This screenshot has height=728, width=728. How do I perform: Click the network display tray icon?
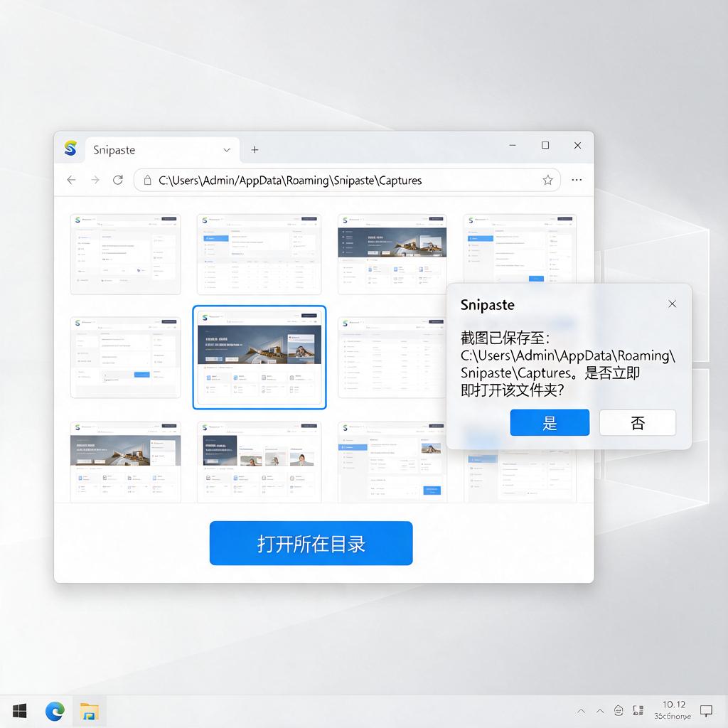(638, 710)
